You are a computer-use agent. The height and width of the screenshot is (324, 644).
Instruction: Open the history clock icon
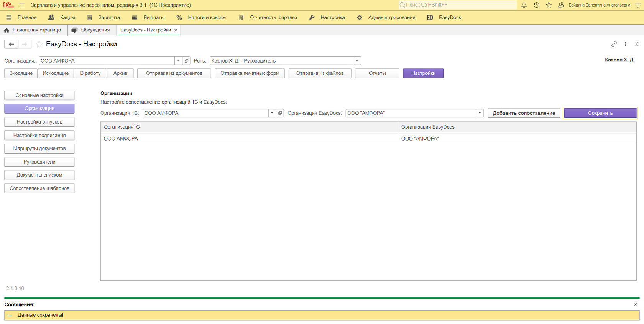536,5
